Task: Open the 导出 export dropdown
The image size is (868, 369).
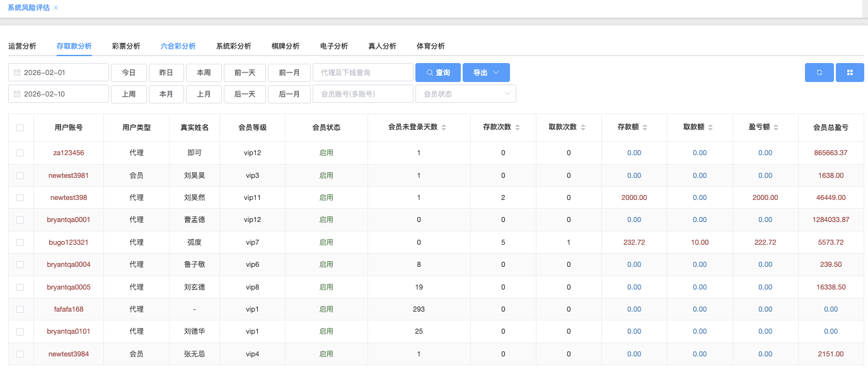Action: (486, 73)
